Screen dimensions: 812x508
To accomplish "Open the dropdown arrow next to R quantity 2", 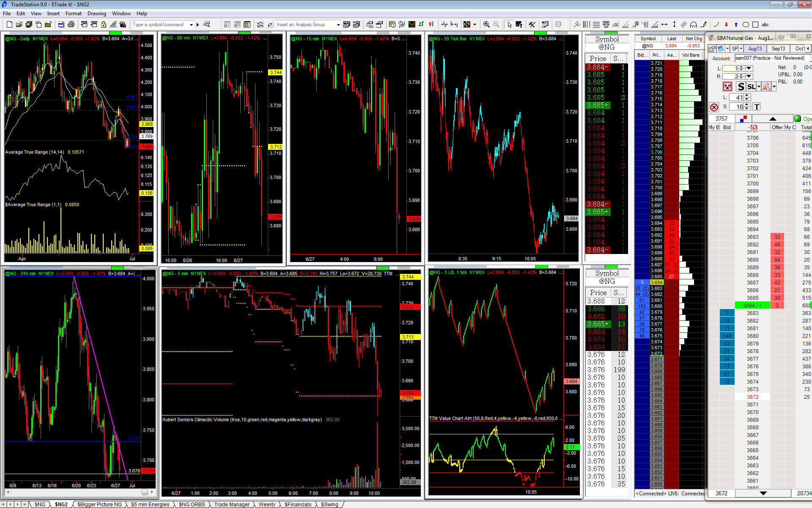I will click(x=749, y=76).
